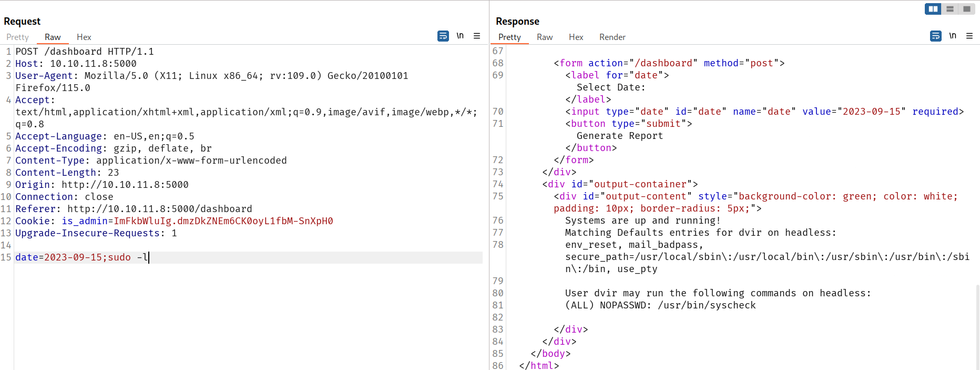Select side-by-side layout icon
The width and height of the screenshot is (980, 370).
coord(933,9)
